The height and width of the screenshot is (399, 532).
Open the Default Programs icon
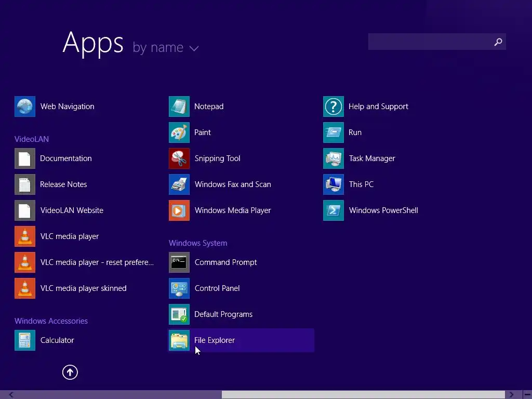pos(179,314)
